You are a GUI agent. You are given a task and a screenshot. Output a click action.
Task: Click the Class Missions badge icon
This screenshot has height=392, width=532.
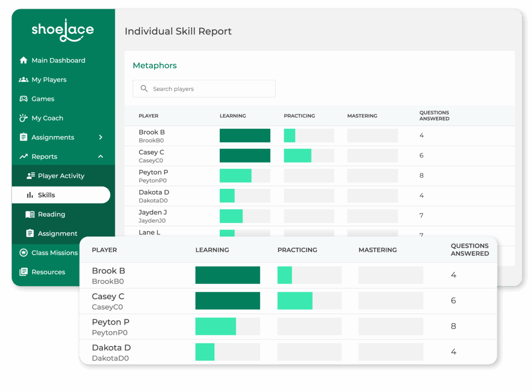(x=23, y=253)
